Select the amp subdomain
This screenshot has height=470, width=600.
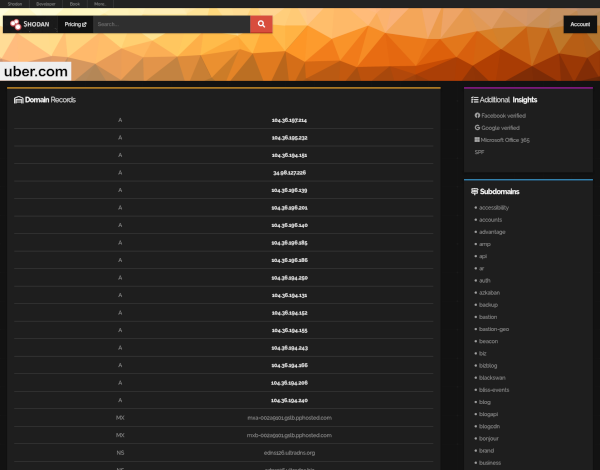[484, 244]
